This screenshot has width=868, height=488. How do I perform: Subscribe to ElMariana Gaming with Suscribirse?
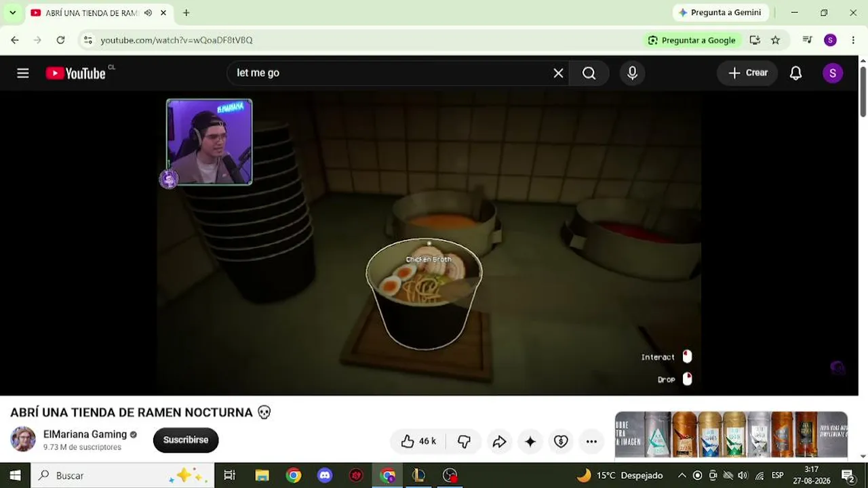tap(186, 440)
